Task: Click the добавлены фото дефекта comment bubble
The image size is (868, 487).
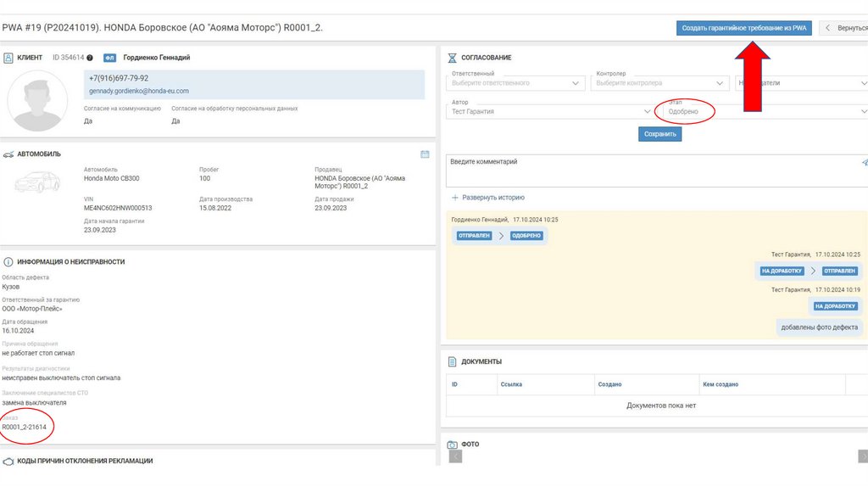Action: (x=820, y=327)
